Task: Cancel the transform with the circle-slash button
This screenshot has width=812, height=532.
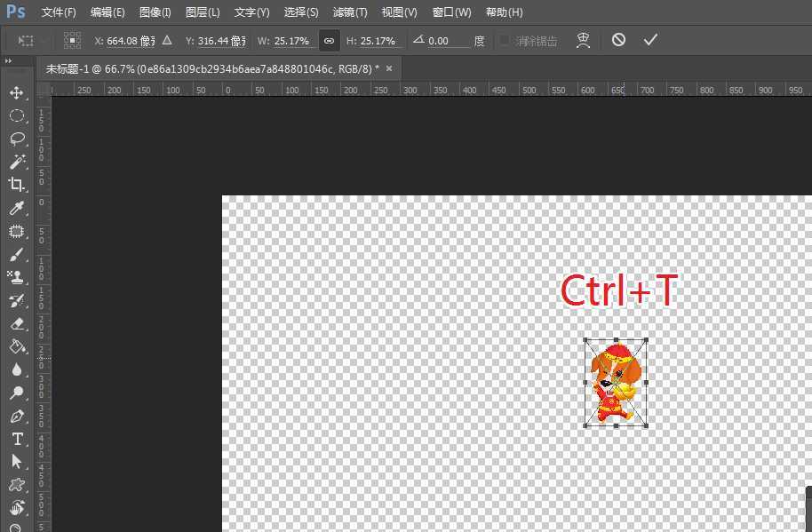Action: (x=619, y=39)
